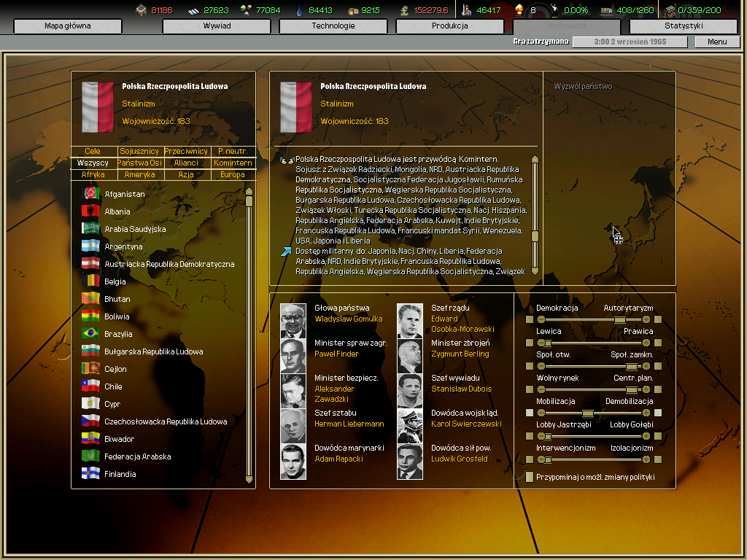Shift policy toward Lewica using left box

pyautogui.click(x=530, y=343)
